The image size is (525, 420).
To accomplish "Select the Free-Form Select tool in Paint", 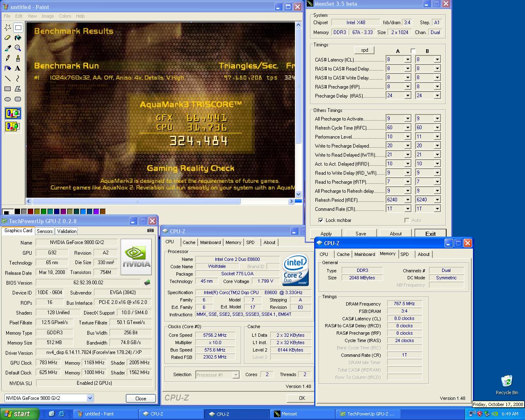I will (8, 27).
